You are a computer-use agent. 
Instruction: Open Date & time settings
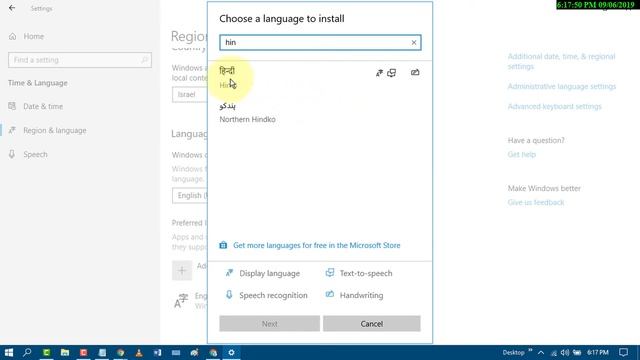click(43, 107)
